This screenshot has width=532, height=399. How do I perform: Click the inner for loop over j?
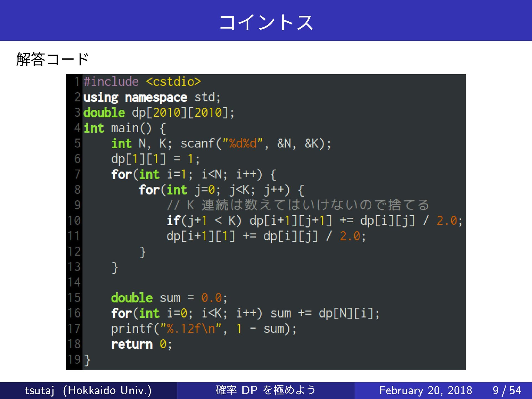(x=221, y=190)
